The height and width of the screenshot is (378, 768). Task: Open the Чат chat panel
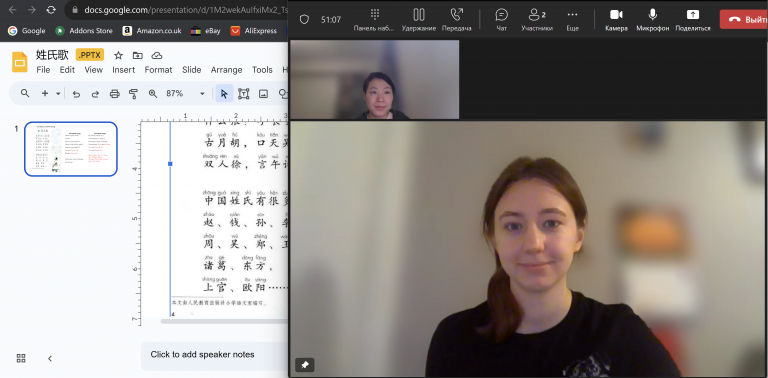502,20
